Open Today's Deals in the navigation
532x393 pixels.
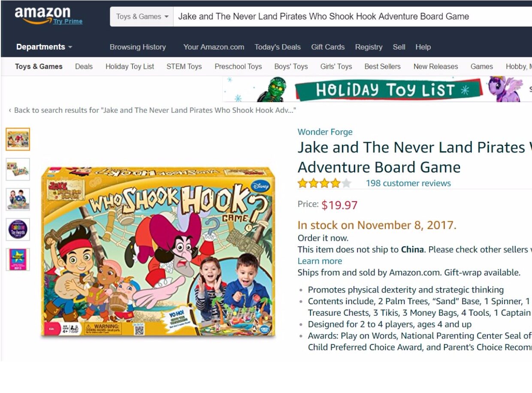pos(278,47)
